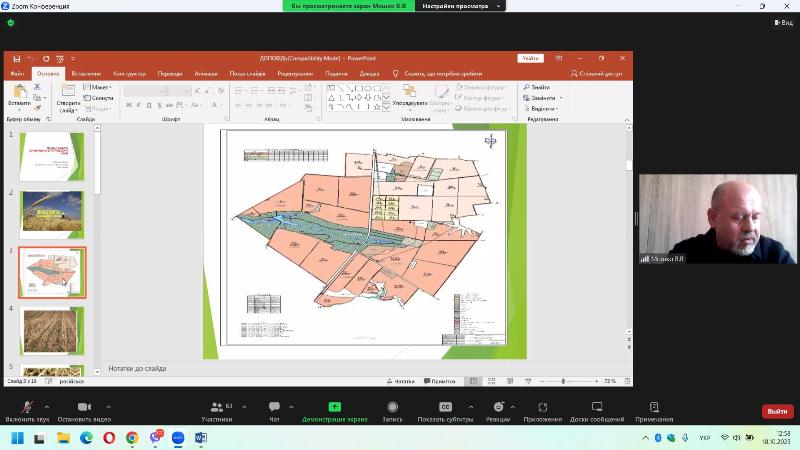Select slide 2 wheat field thumbnail

[x=52, y=213]
